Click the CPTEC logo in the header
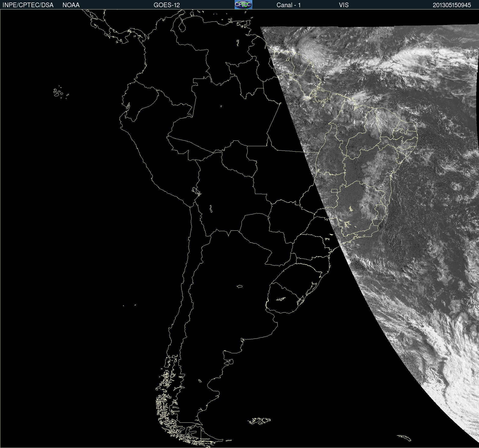The height and width of the screenshot is (448, 479). click(x=243, y=5)
